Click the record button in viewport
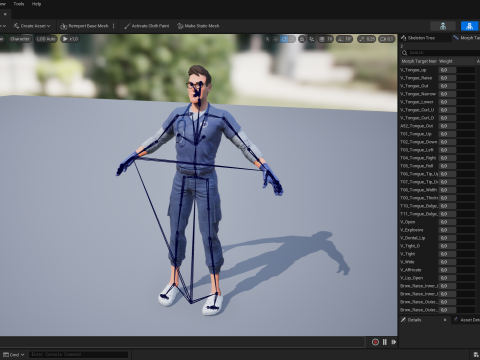 pyautogui.click(x=375, y=342)
